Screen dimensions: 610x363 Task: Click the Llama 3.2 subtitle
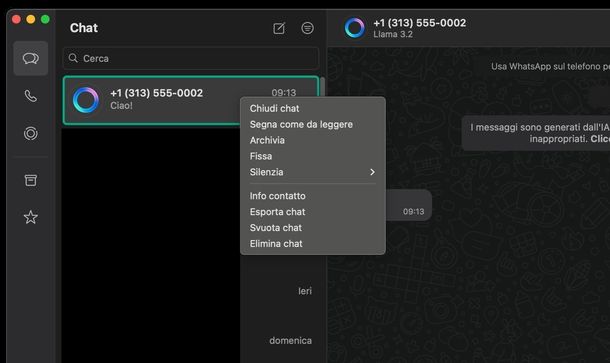pyautogui.click(x=393, y=34)
